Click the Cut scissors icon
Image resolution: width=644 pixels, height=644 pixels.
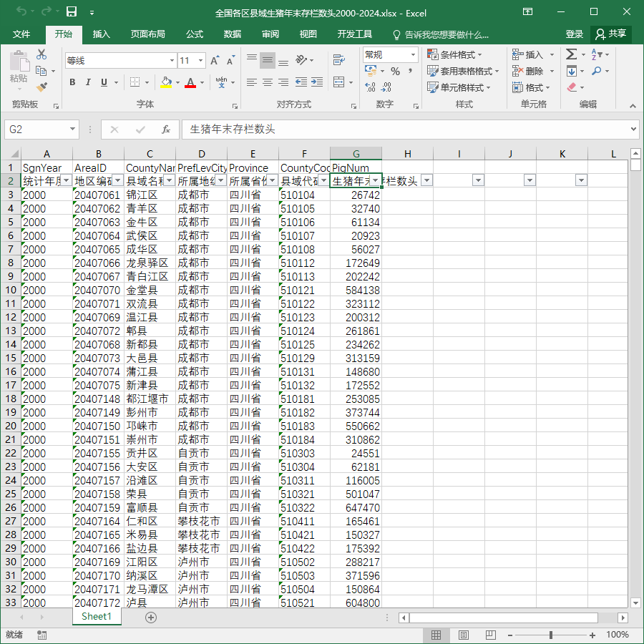41,54
